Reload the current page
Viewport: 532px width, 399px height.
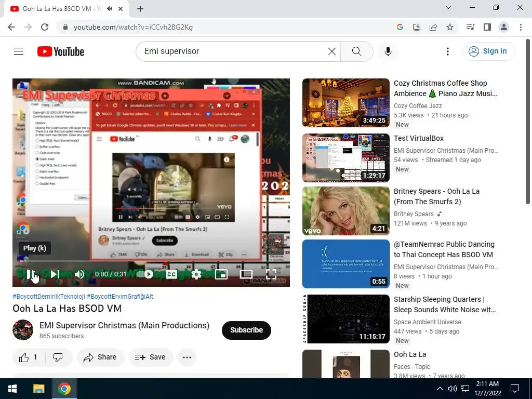tap(45, 27)
